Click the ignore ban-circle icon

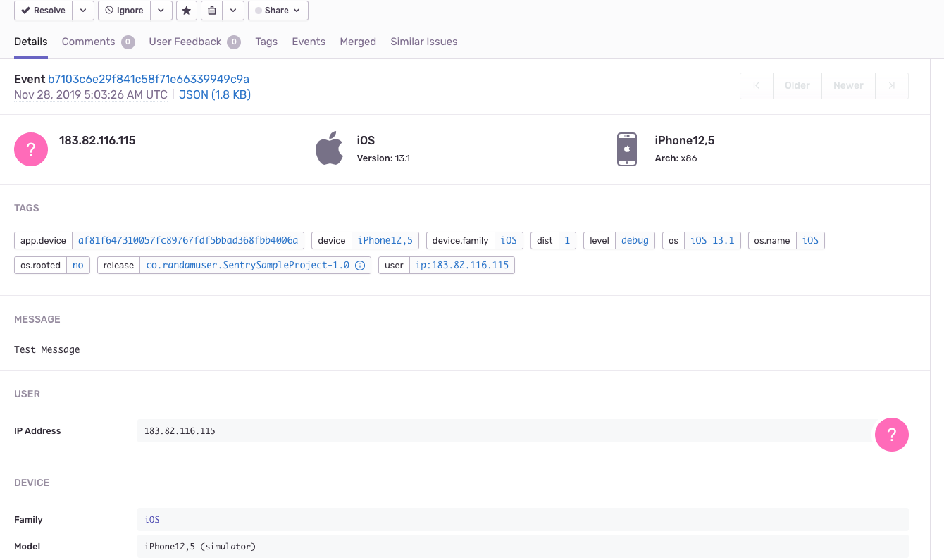tap(111, 11)
